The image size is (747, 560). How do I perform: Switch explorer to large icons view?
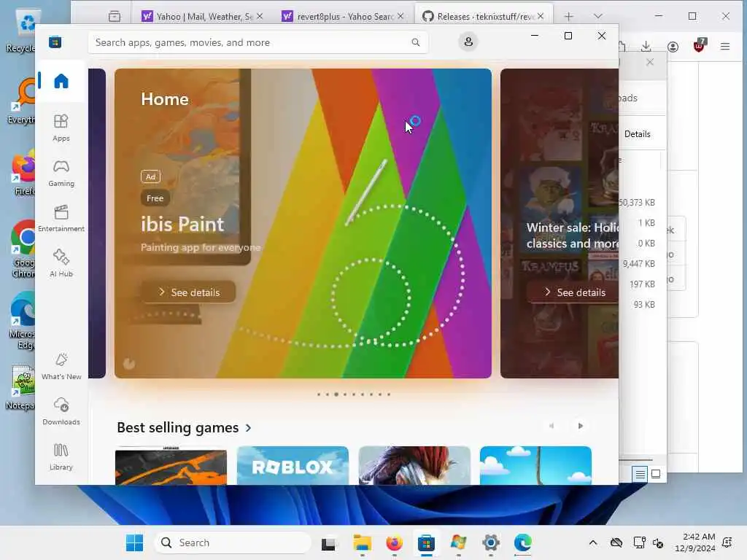656,474
